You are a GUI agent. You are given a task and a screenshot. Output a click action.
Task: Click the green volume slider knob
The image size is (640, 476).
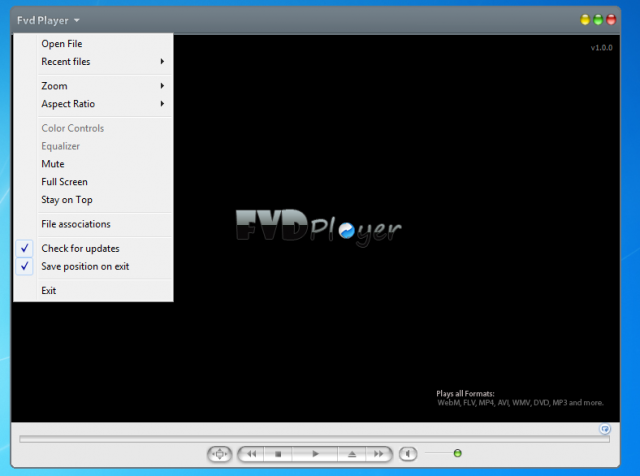458,453
